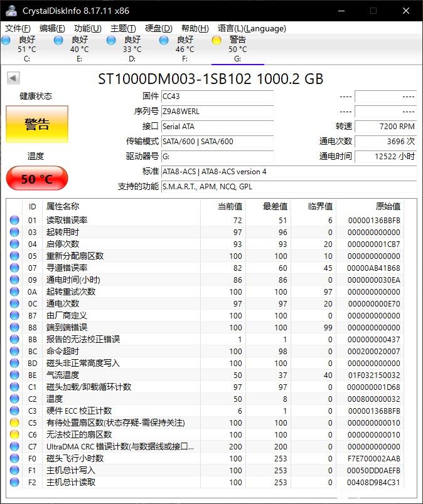Open the 帮助(H) menu
Screen dimensions: 423x504
pos(195,28)
